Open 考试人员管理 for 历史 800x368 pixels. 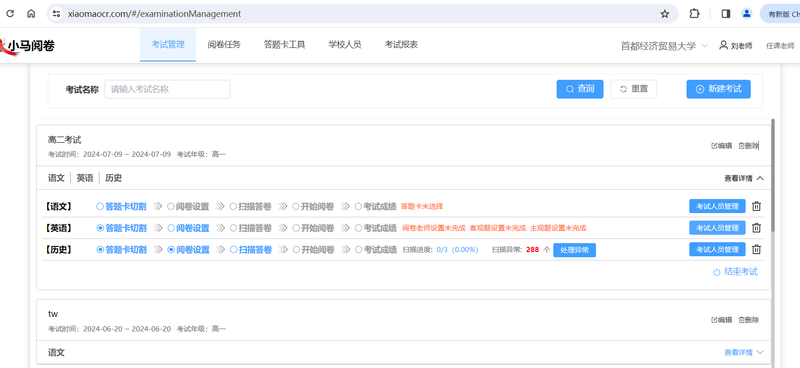[717, 250]
